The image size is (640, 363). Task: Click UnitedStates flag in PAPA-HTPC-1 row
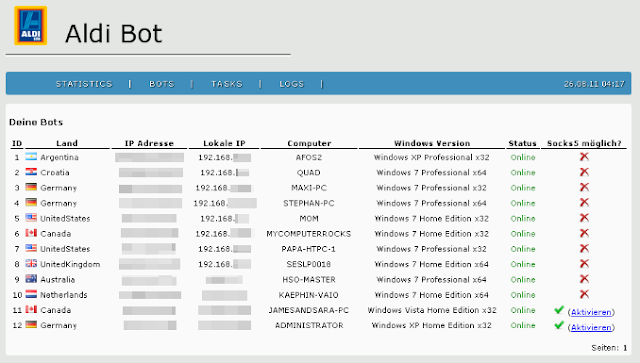point(31,248)
